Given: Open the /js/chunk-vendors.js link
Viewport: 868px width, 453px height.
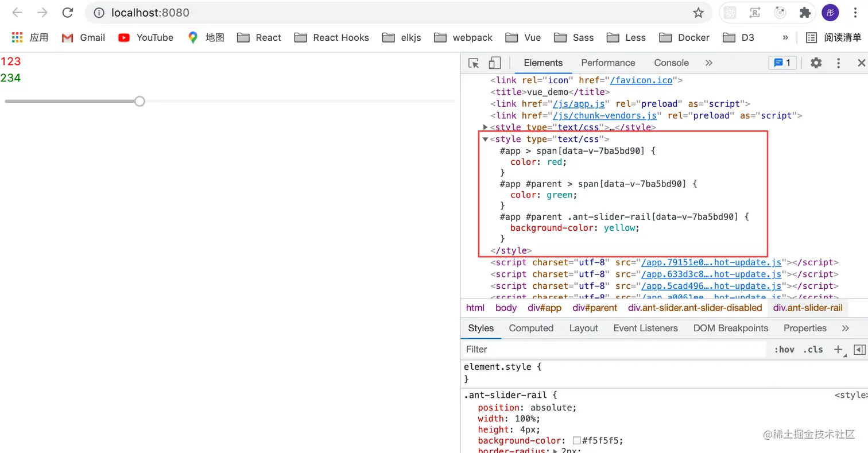Looking at the screenshot, I should pos(604,115).
